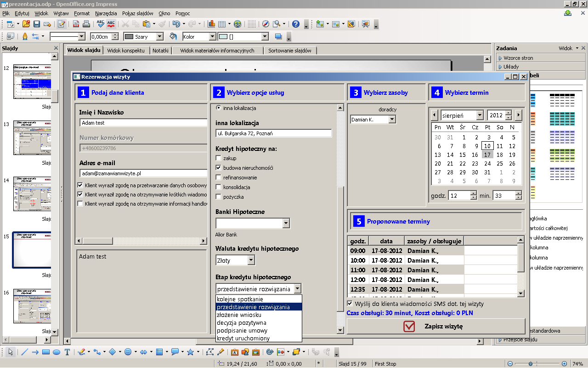588x368 pixels.
Task: Select the Text tool T icon
Action: [x=67, y=352]
